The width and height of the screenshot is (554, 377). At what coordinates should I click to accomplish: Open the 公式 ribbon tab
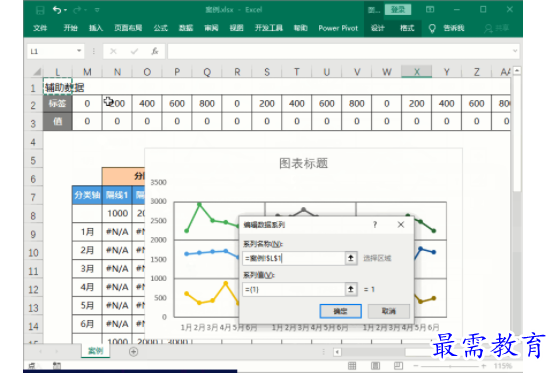[x=160, y=28]
